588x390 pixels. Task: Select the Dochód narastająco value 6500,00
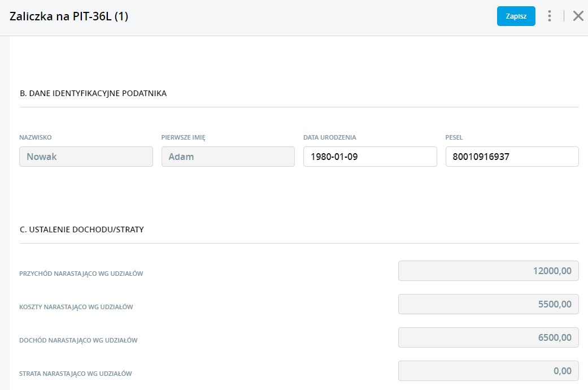488,337
